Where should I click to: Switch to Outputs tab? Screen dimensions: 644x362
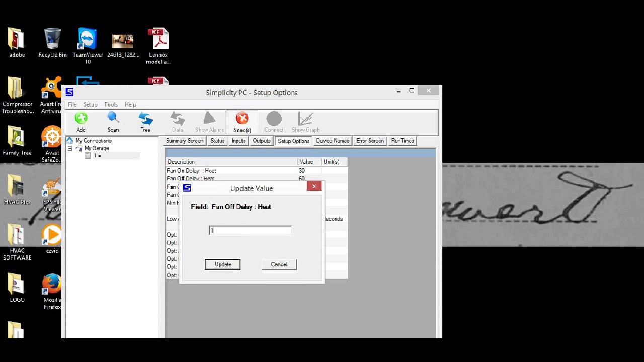262,141
